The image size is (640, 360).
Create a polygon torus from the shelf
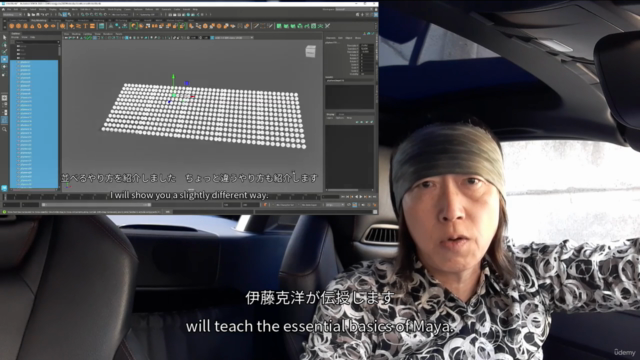click(39, 26)
